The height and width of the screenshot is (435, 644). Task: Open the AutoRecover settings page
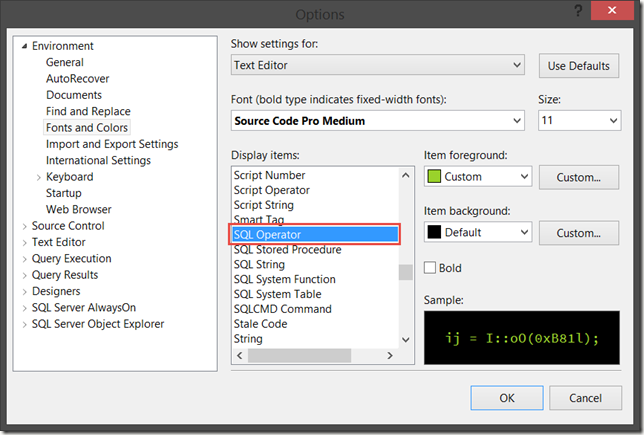[x=78, y=79]
